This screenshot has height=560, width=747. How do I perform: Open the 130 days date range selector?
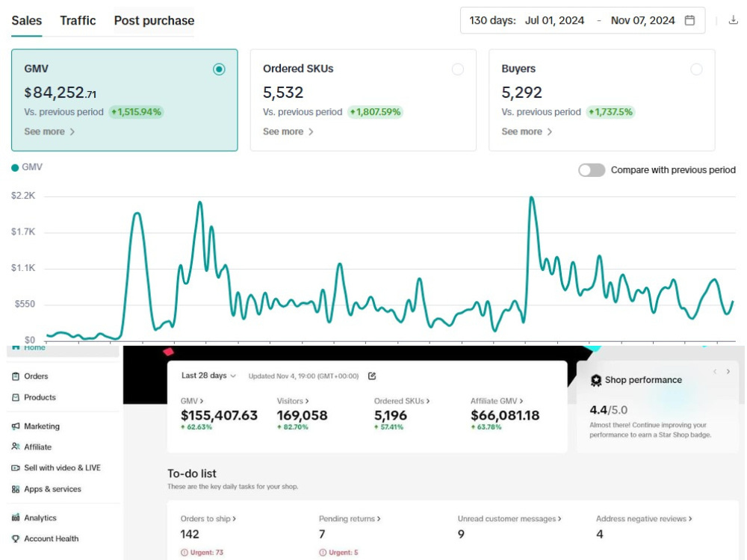[583, 20]
